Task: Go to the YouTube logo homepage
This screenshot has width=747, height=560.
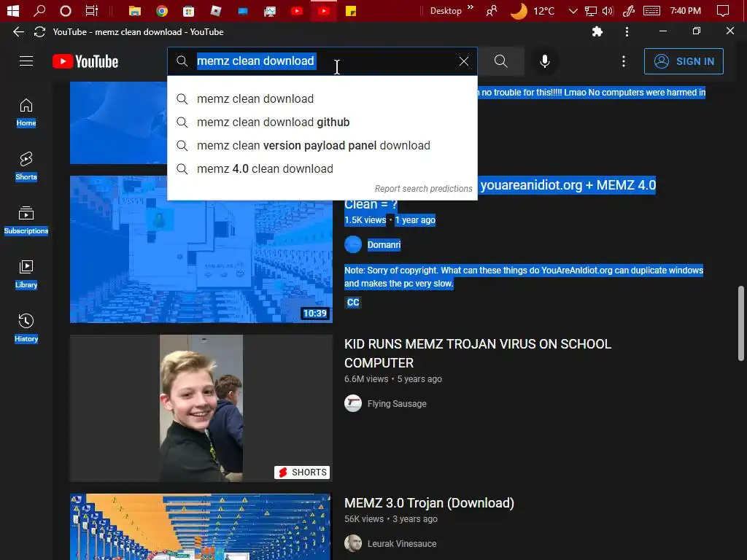Action: coord(85,61)
